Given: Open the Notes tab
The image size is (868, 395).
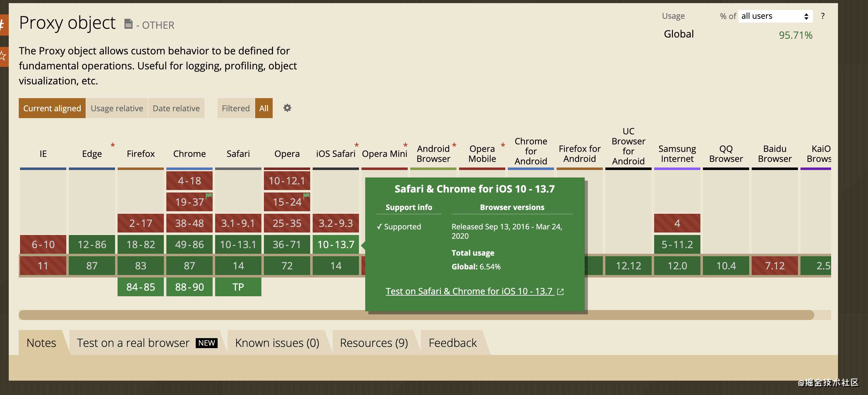Looking at the screenshot, I should 41,343.
